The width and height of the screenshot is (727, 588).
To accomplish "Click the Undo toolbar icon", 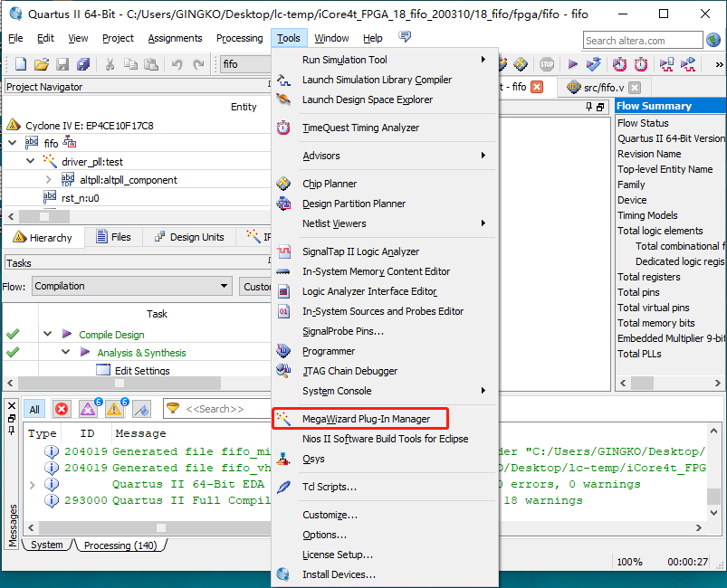I will 177,64.
